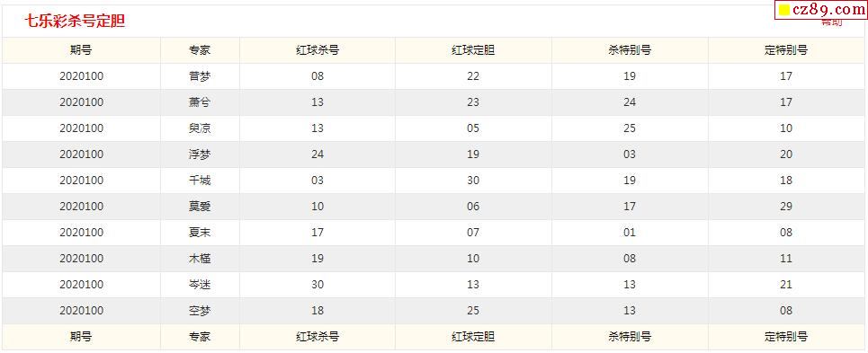
Task: Click the 七乐彩杀号定胆 title
Action: [x=75, y=22]
